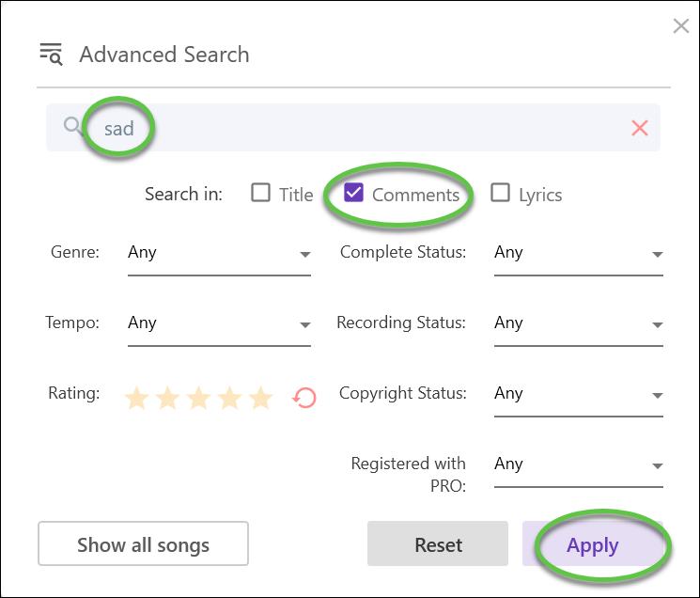The height and width of the screenshot is (598, 700).
Task: Open the Genre dropdown
Action: [x=219, y=254]
